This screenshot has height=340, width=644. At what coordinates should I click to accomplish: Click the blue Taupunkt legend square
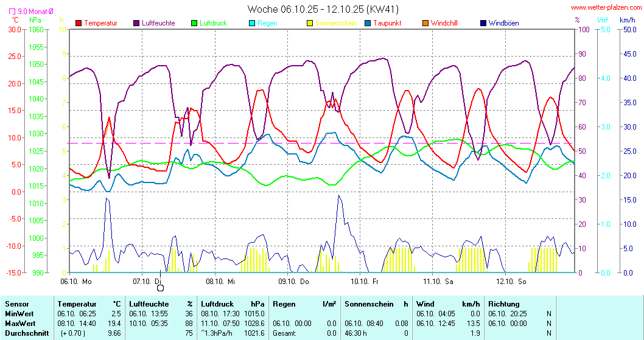click(368, 23)
